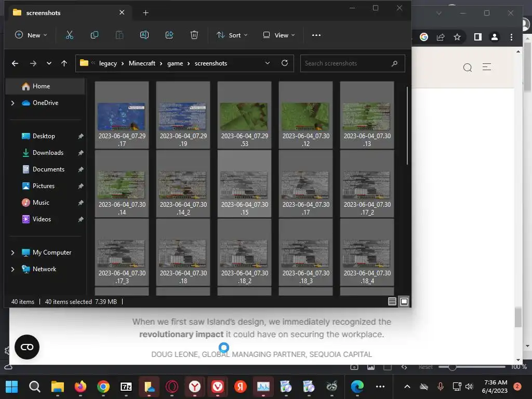
Task: Open the browser profile icon
Action: tap(495, 37)
